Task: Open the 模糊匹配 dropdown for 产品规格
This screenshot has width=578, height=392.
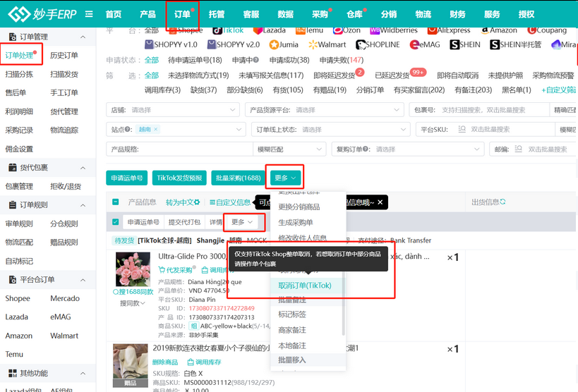Action: [x=289, y=149]
